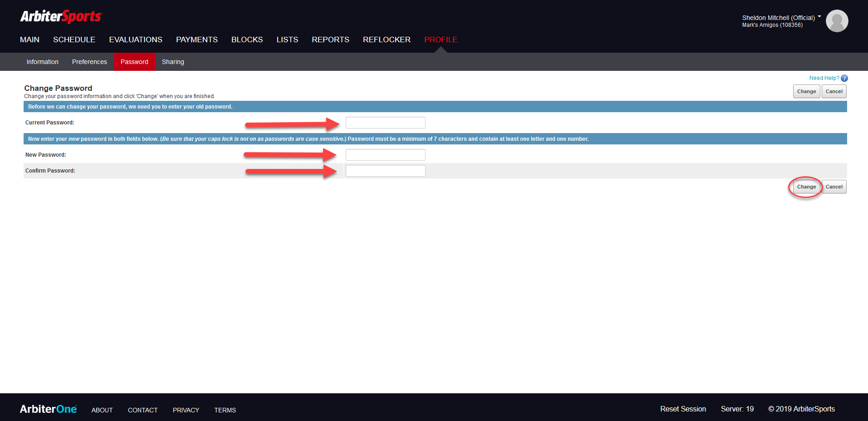Click the ArbiterOne footer logo
868x421 pixels.
[49, 409]
